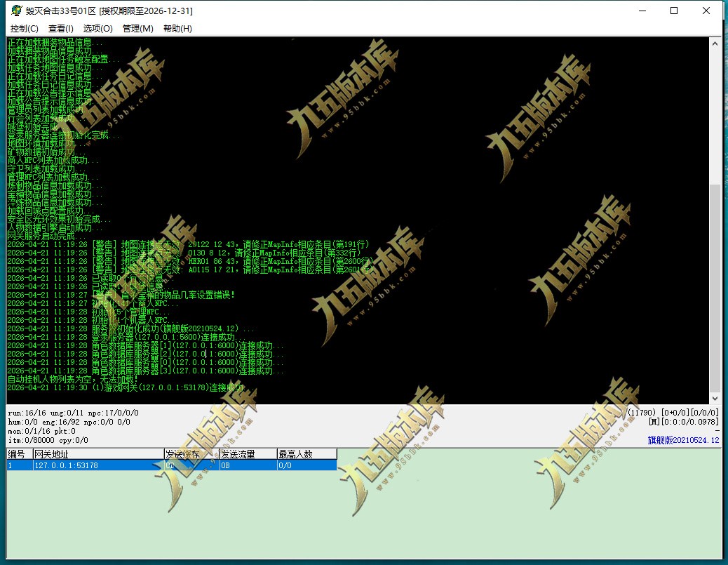Click the run:16/16 status line

(73, 413)
